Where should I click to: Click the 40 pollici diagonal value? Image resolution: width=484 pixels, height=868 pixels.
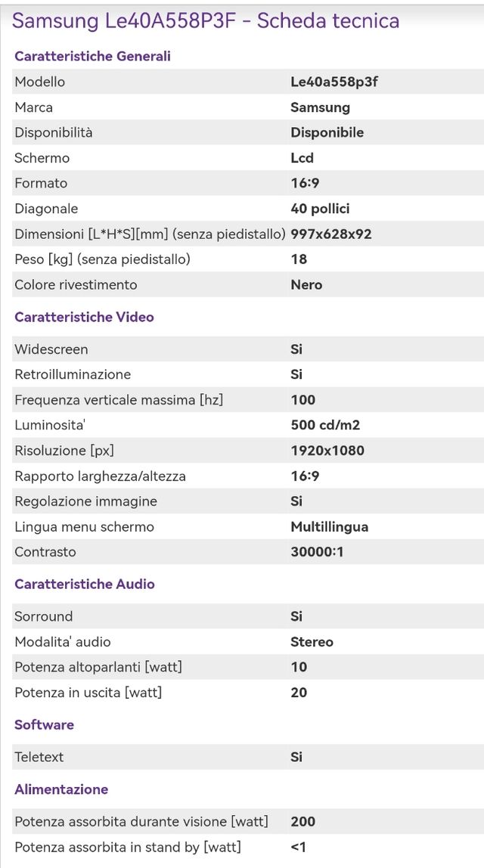[x=320, y=209]
